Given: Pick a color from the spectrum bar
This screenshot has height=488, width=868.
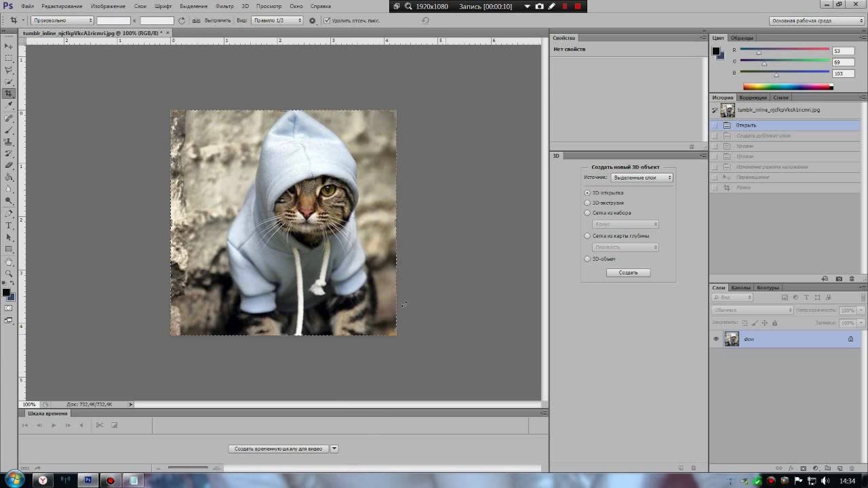Looking at the screenshot, I should 788,87.
